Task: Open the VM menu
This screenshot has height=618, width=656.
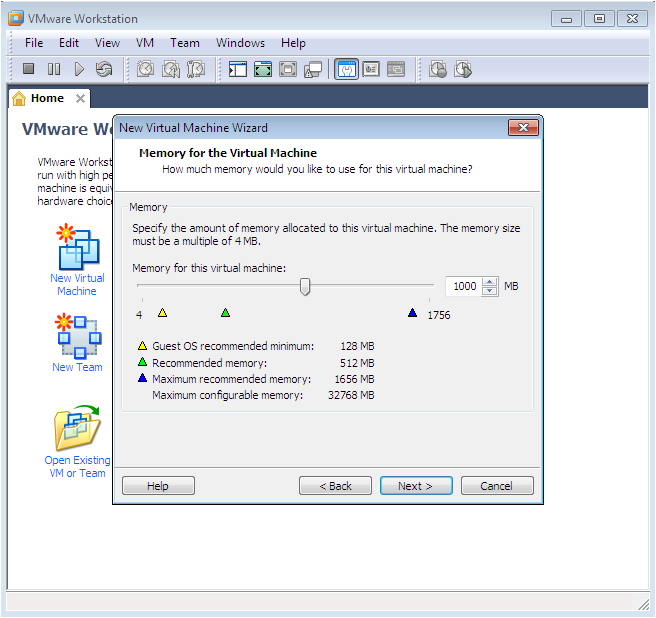Action: click(145, 43)
